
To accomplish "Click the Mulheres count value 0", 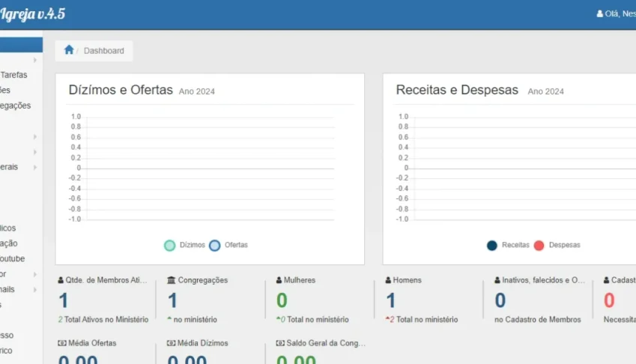I will [x=282, y=301].
